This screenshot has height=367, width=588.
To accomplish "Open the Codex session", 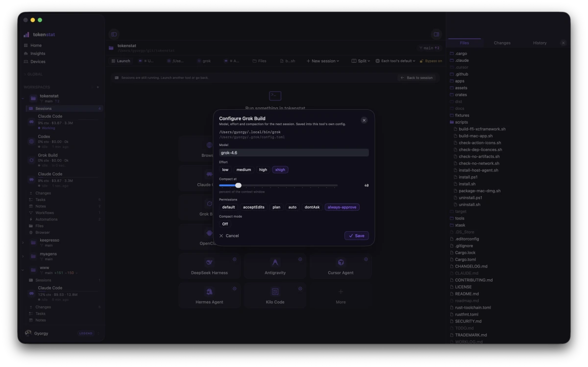I will click(64, 142).
